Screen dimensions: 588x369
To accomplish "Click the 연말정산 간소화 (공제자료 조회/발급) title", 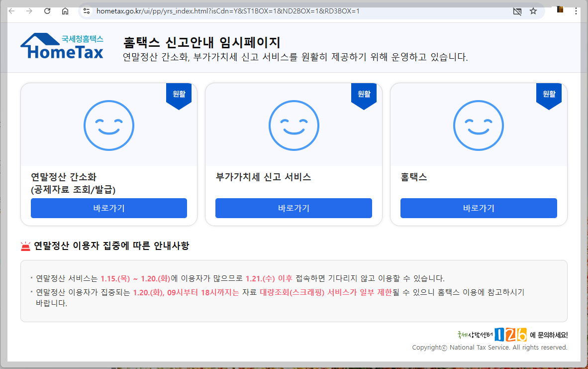I will point(73,183).
